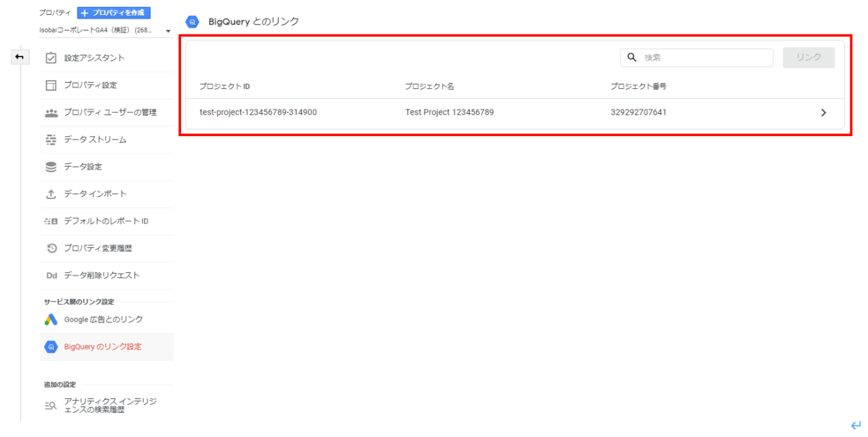Screen dimensions: 868x437
Task: Open データ削除リクエスト menu item
Action: (x=102, y=276)
